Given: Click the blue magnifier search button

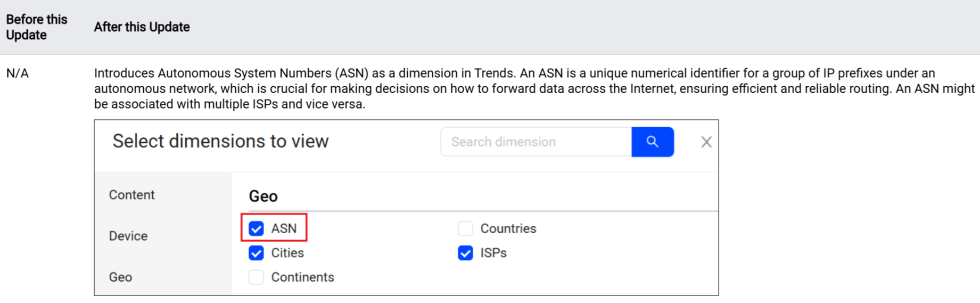Looking at the screenshot, I should coord(652,142).
